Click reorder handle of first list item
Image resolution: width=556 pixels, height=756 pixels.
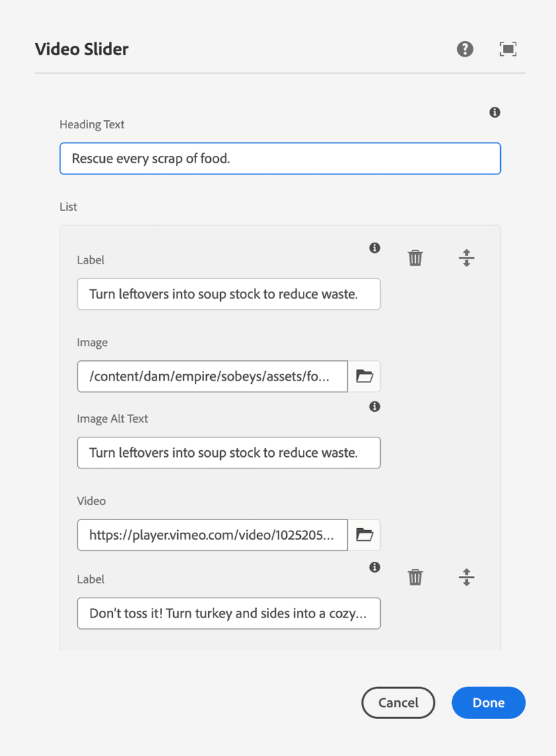pos(467,258)
